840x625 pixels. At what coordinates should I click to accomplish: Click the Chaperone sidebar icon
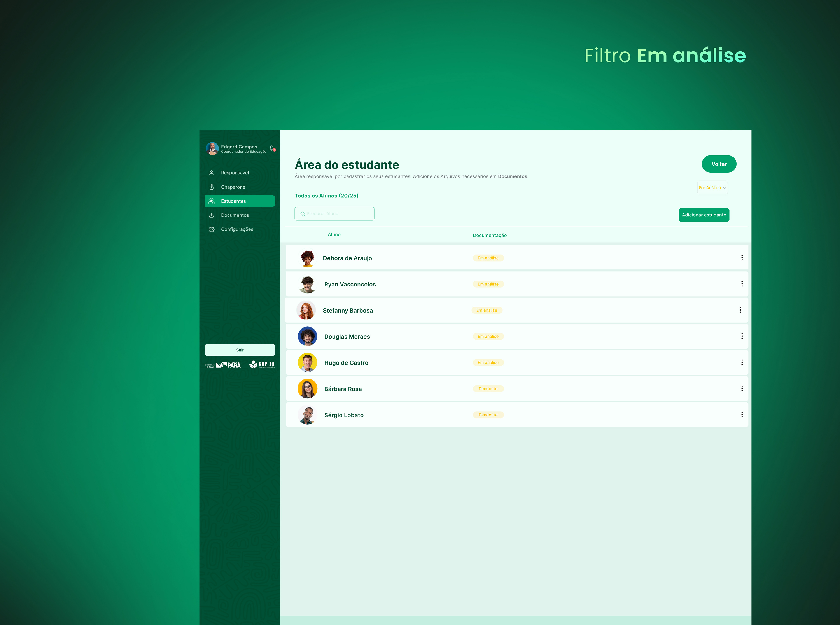point(212,187)
